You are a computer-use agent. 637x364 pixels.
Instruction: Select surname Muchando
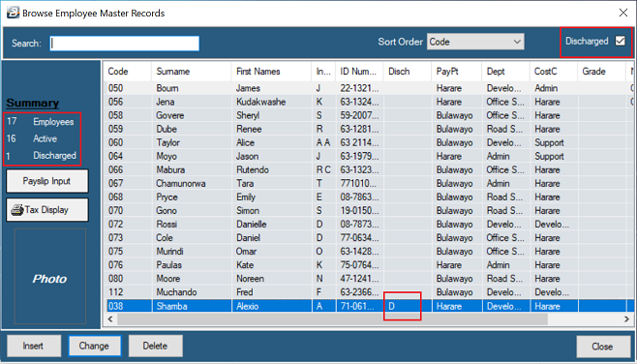coord(177,292)
